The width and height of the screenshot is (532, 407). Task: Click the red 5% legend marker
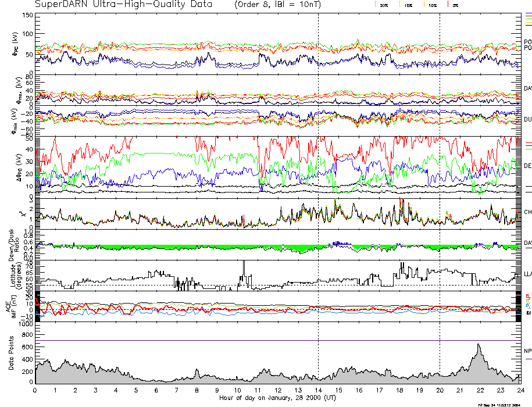click(447, 5)
